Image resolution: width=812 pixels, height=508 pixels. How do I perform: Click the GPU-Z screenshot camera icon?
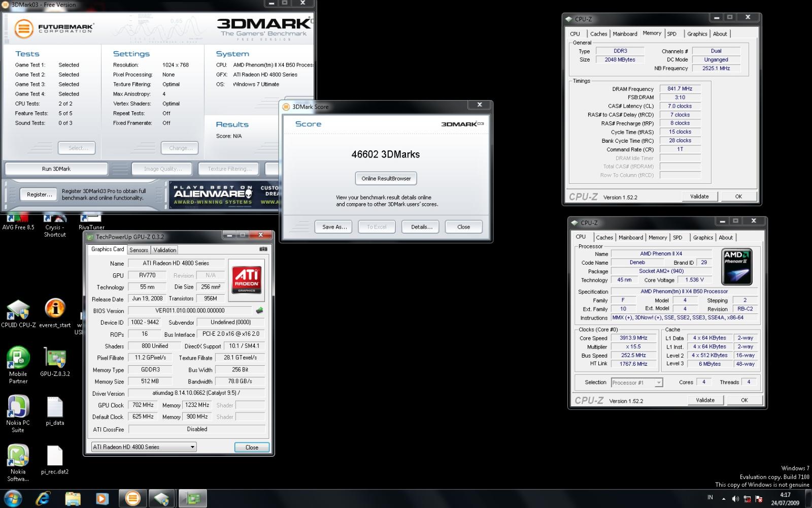pyautogui.click(x=263, y=249)
